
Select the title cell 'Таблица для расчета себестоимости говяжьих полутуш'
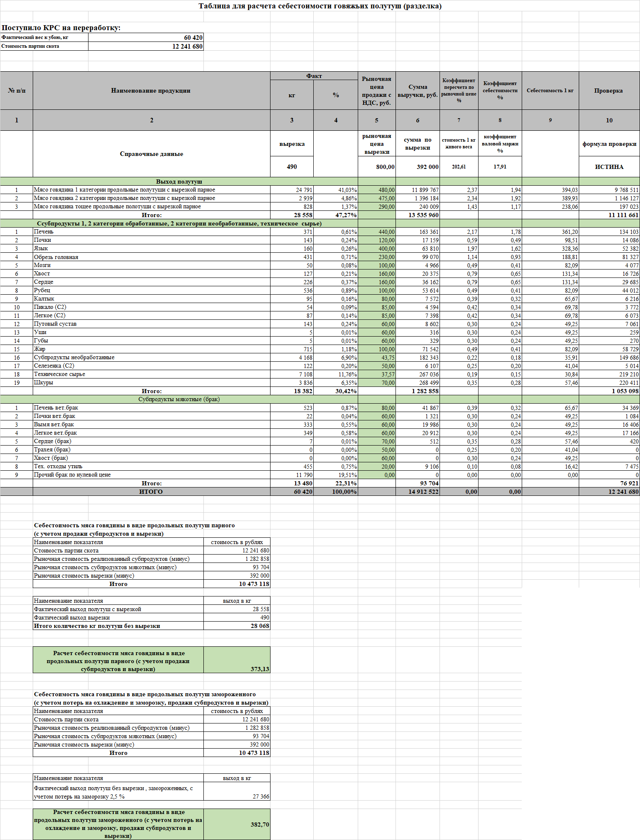coord(320,6)
